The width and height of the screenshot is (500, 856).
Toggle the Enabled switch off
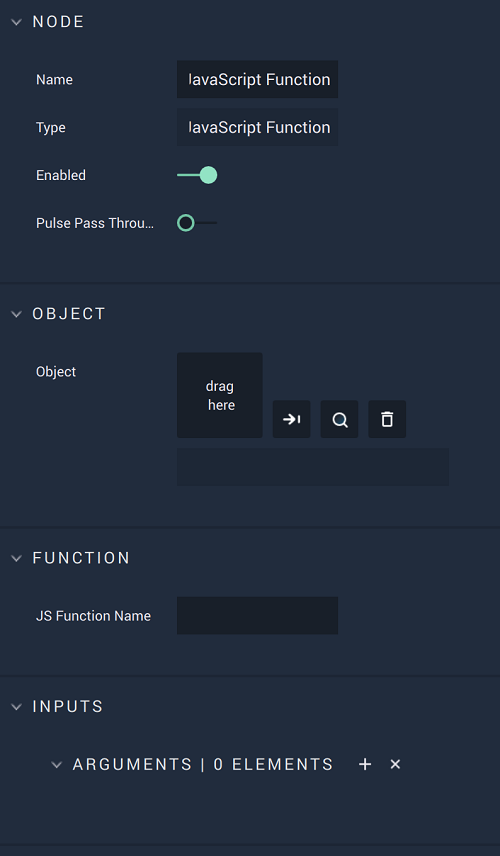(197, 175)
